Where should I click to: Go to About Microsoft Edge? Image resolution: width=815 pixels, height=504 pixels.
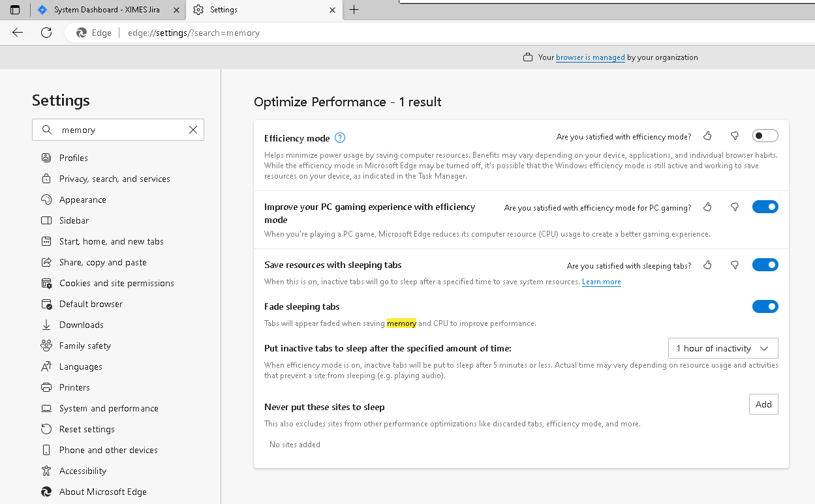pyautogui.click(x=103, y=492)
